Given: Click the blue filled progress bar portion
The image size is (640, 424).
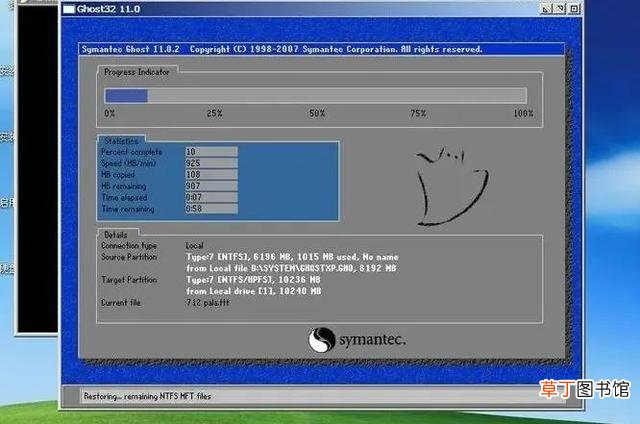Looking at the screenshot, I should (126, 96).
